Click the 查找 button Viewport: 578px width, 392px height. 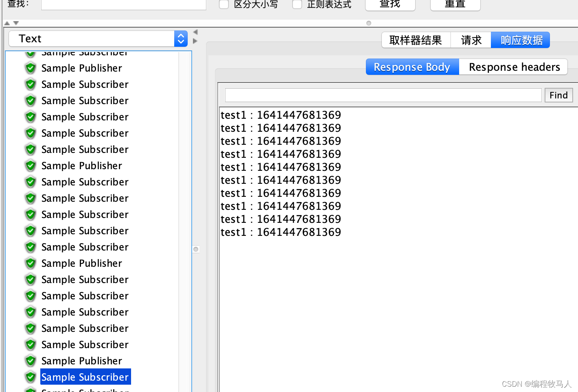[x=390, y=4]
